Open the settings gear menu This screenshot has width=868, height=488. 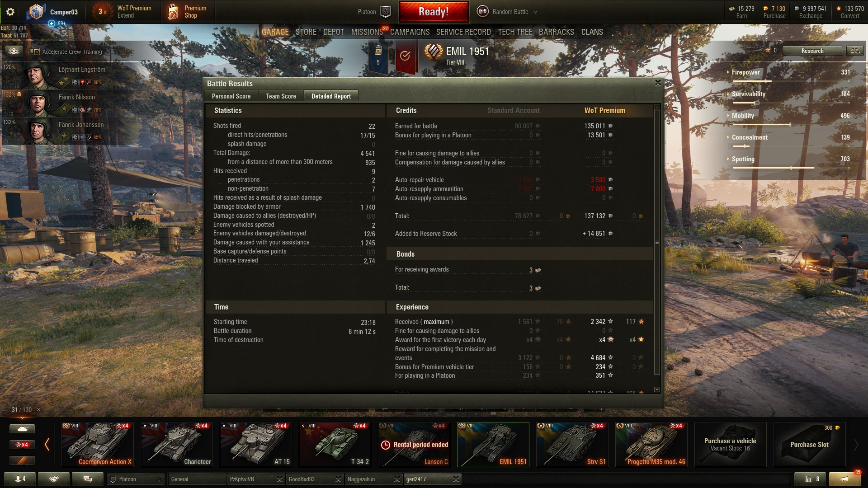coord(10,12)
